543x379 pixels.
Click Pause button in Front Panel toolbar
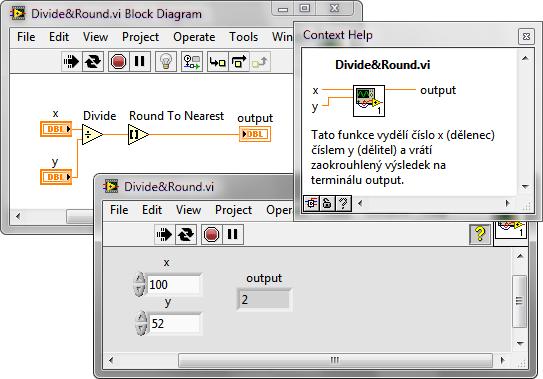[232, 235]
